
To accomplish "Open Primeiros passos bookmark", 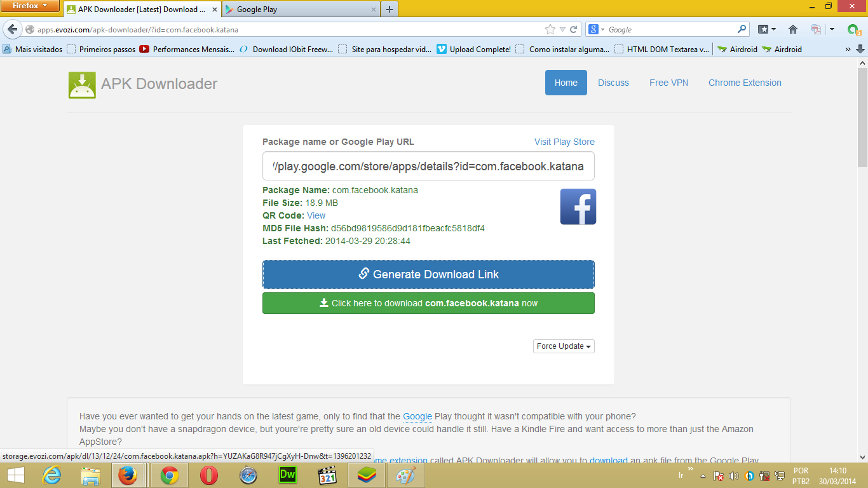I will click(101, 49).
